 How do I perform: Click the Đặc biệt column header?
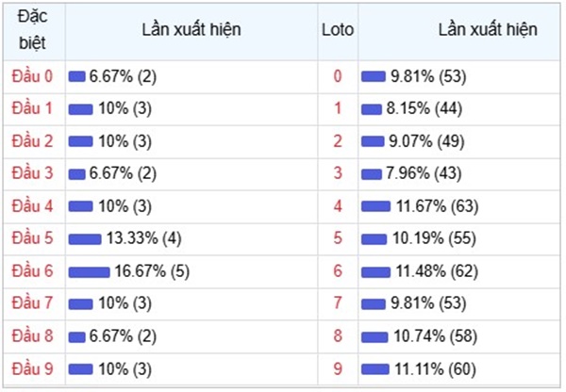pyautogui.click(x=33, y=30)
